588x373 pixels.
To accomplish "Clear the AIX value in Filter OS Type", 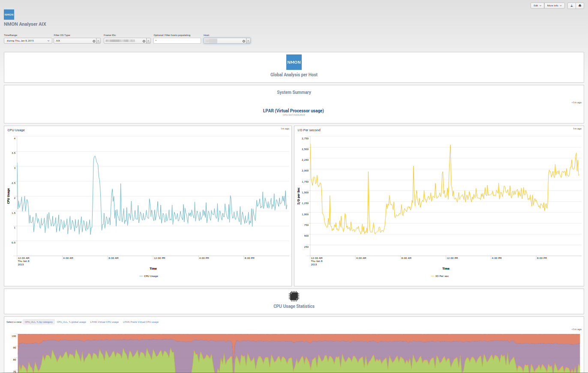I will pos(94,41).
